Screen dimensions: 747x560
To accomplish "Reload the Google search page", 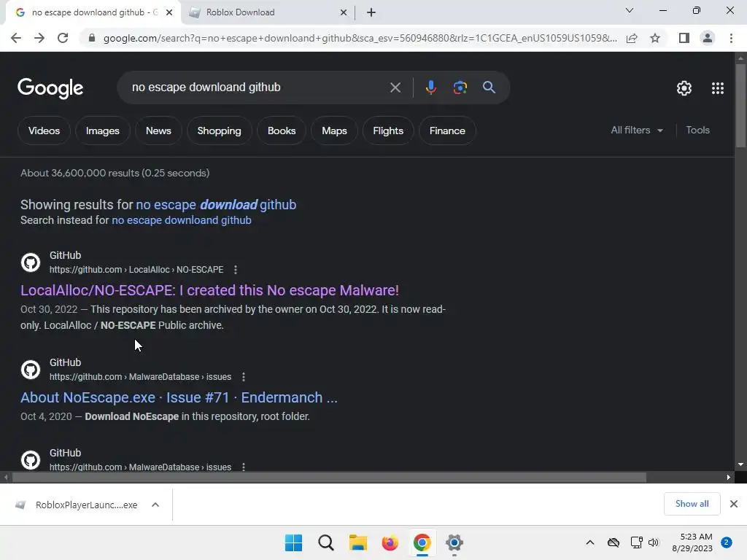I will pos(63,38).
